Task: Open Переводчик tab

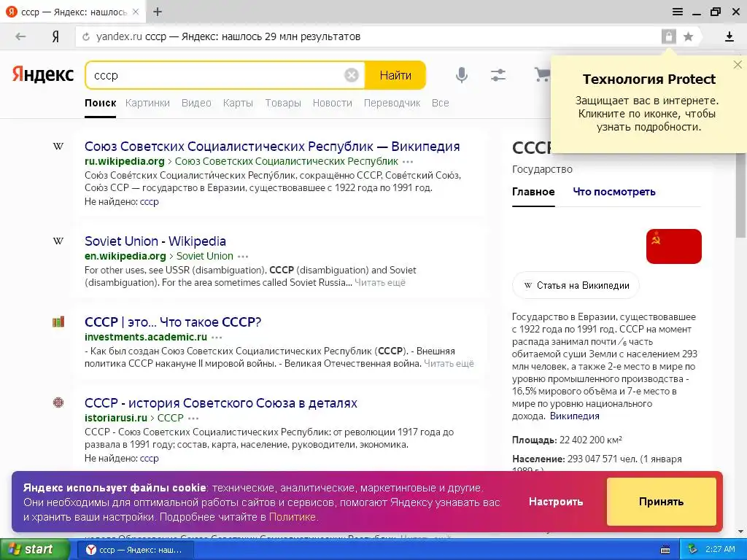Action: (x=392, y=103)
